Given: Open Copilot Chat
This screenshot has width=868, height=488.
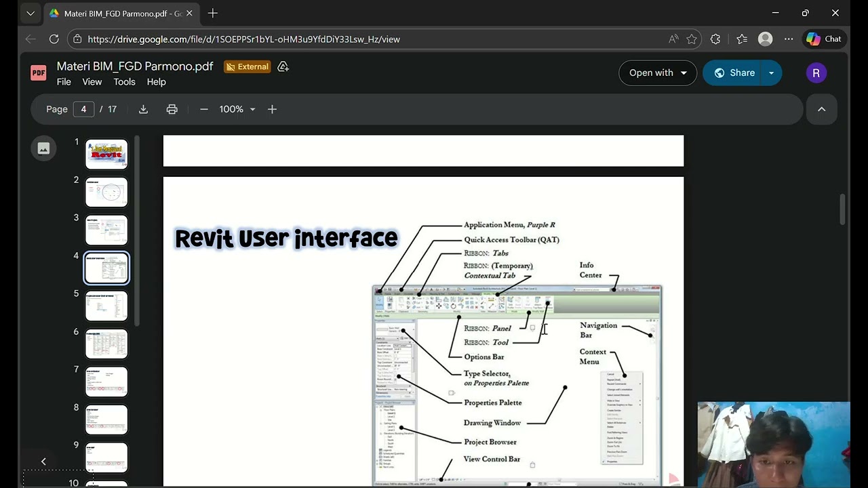Looking at the screenshot, I should [x=825, y=39].
